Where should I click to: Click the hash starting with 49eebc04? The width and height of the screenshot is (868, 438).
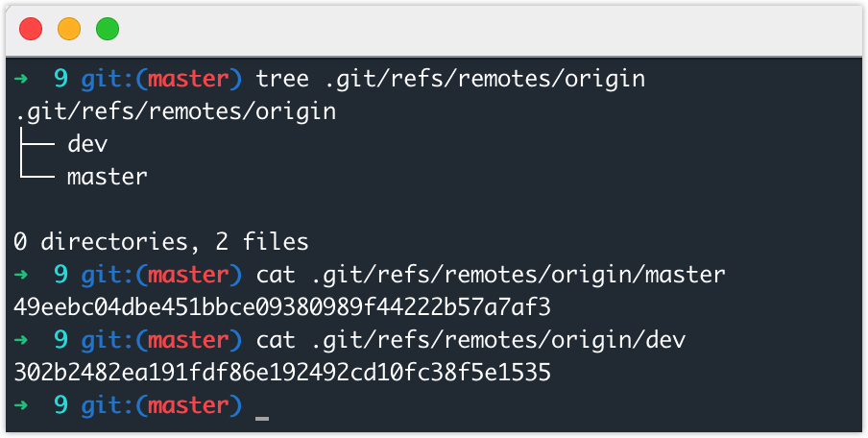[x=282, y=307]
